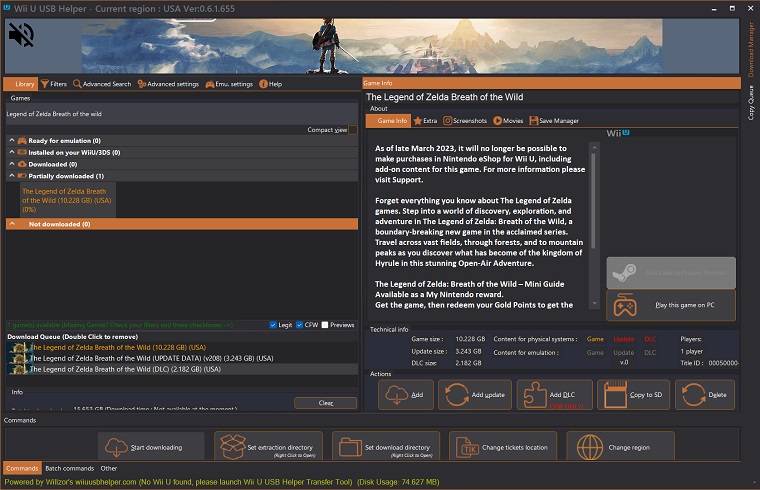This screenshot has width=760, height=490.
Task: Toggle the Compact view checkbox
Action: 353,129
